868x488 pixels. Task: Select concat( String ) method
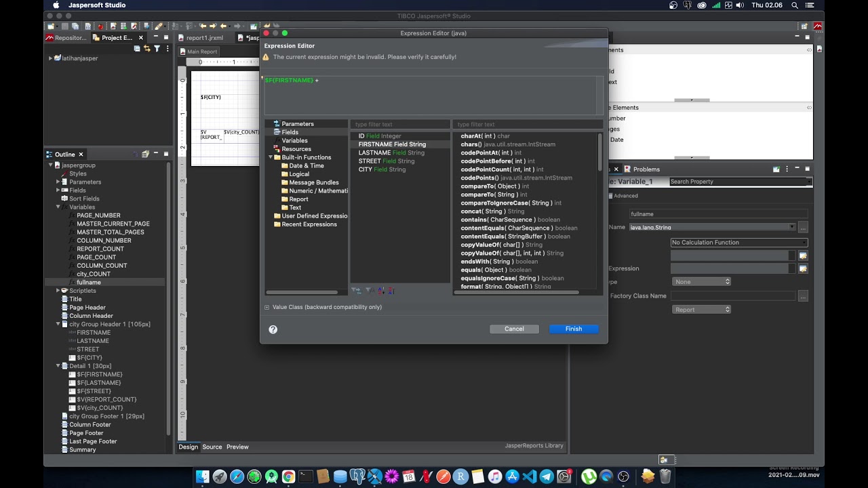coord(492,211)
